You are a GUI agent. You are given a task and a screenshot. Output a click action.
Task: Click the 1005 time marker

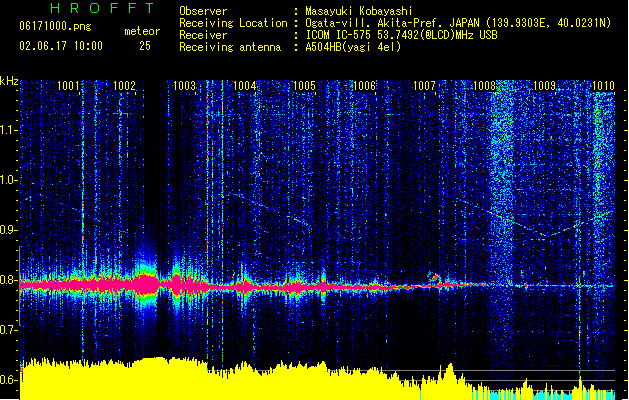(x=304, y=85)
